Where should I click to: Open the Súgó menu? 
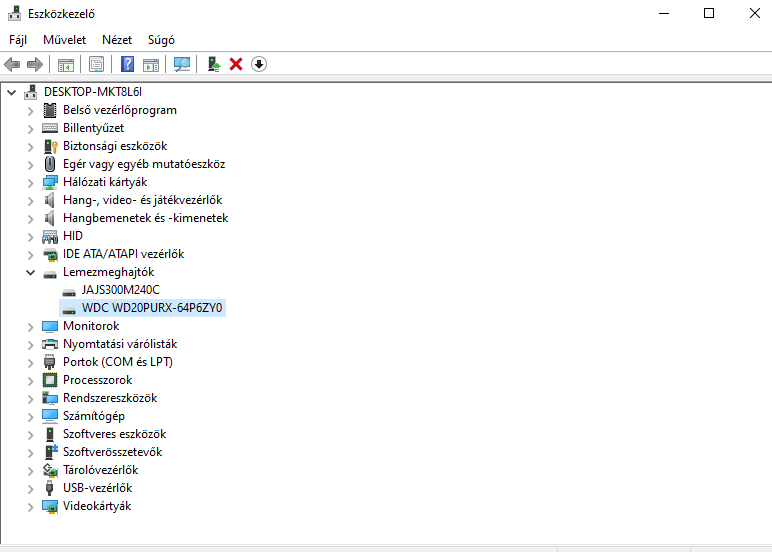coord(161,40)
